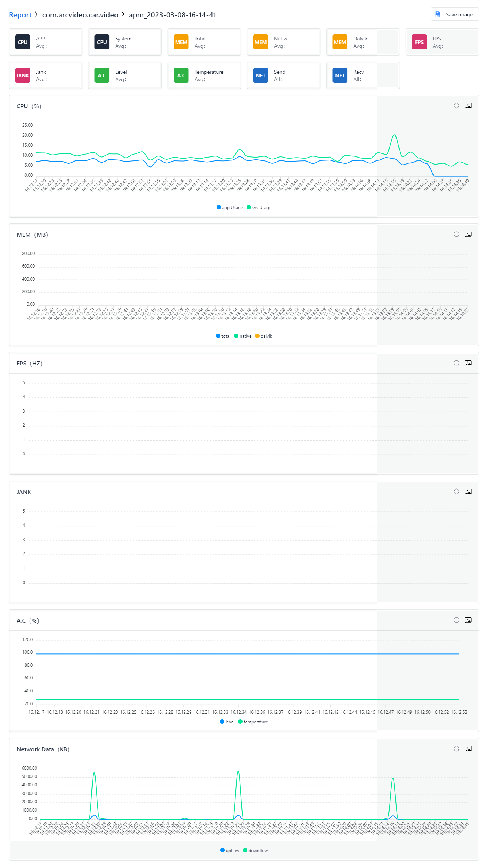Screen dimensions: 488x868
Task: Click the JANK badge icon
Action: pyautogui.click(x=23, y=76)
